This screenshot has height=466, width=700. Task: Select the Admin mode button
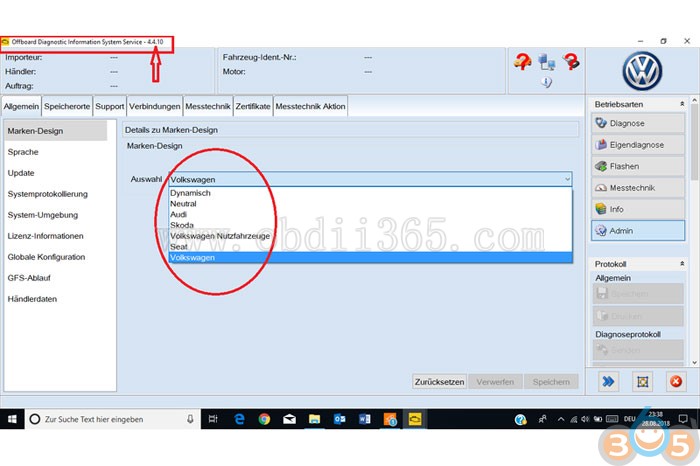click(638, 231)
